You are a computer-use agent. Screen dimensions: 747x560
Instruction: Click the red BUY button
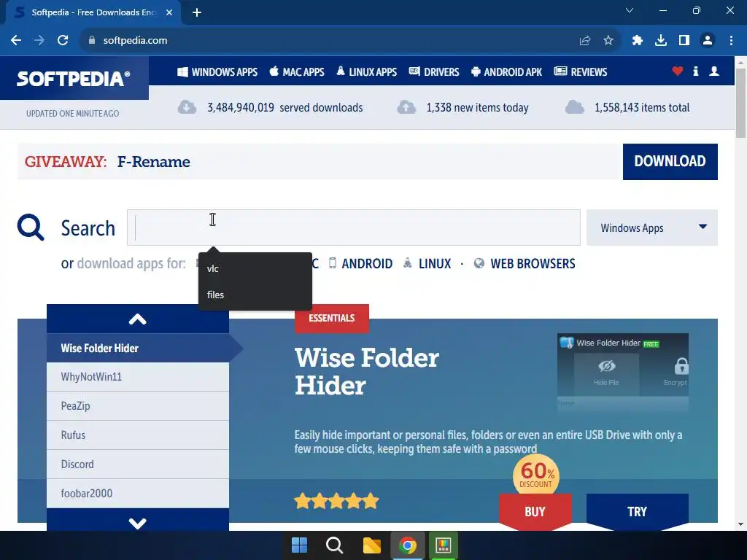(x=535, y=511)
